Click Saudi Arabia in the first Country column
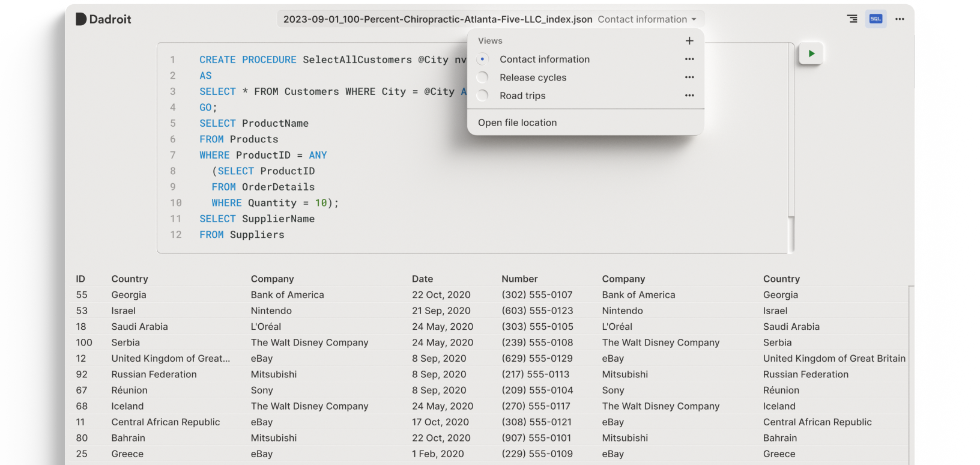This screenshot has height=465, width=980. [140, 327]
